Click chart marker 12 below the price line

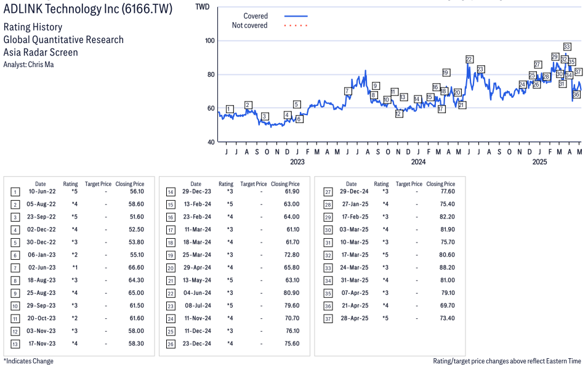[x=398, y=113]
